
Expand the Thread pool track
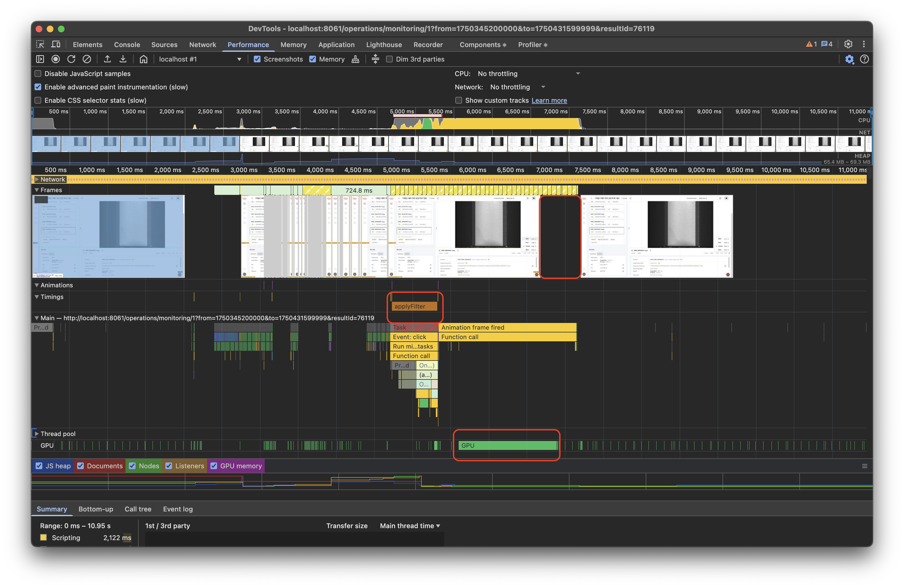pyautogui.click(x=37, y=433)
